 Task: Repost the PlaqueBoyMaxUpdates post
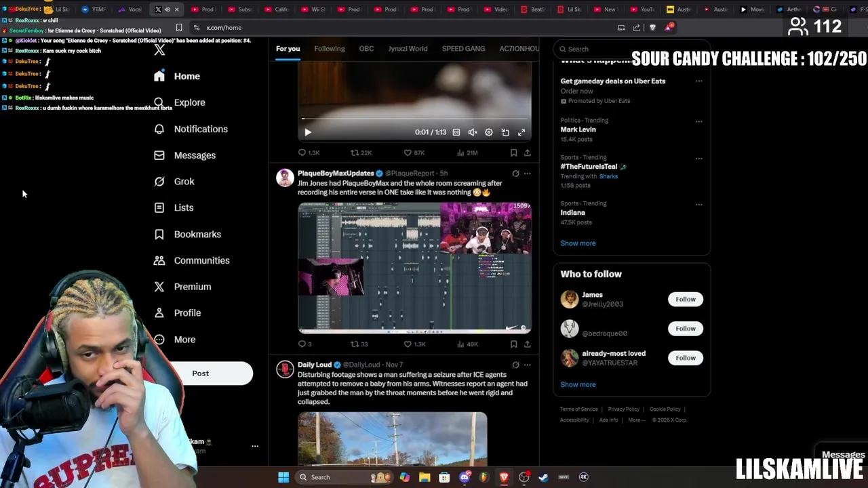tap(359, 344)
